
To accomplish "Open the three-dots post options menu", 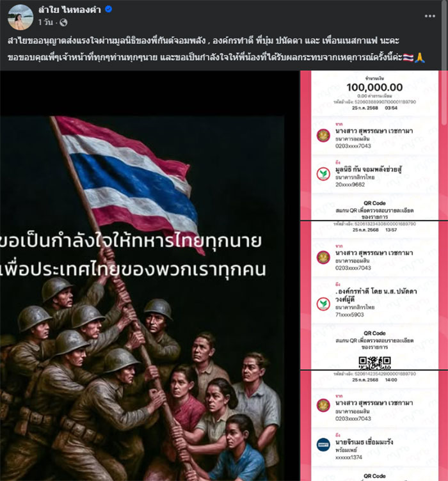I will [429, 16].
